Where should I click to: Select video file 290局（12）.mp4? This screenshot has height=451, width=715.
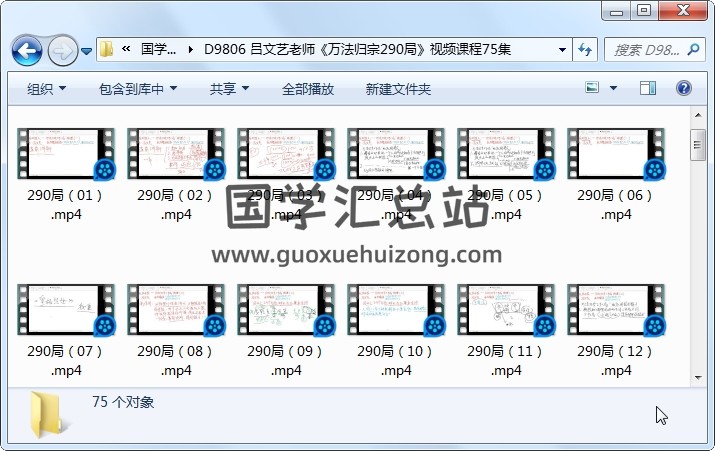(616, 331)
